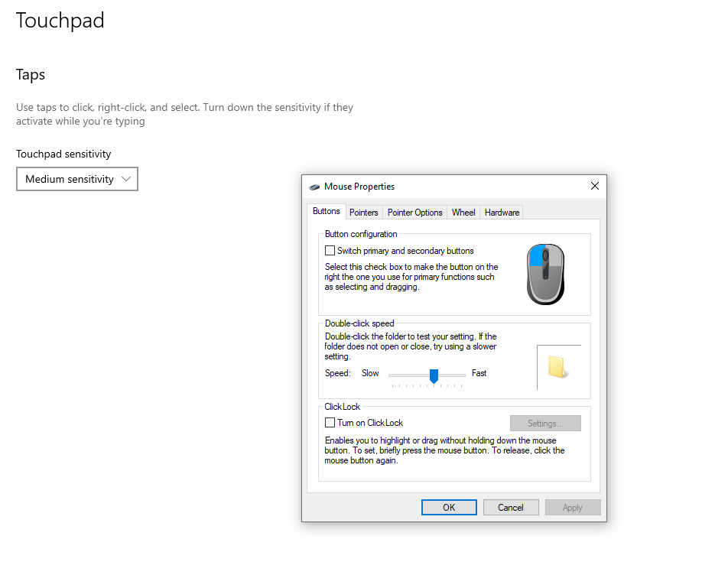Go to the Wheel tab

click(x=463, y=213)
